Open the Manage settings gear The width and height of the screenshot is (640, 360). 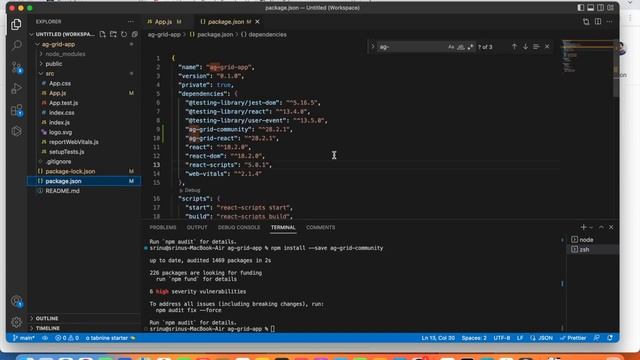(16, 322)
